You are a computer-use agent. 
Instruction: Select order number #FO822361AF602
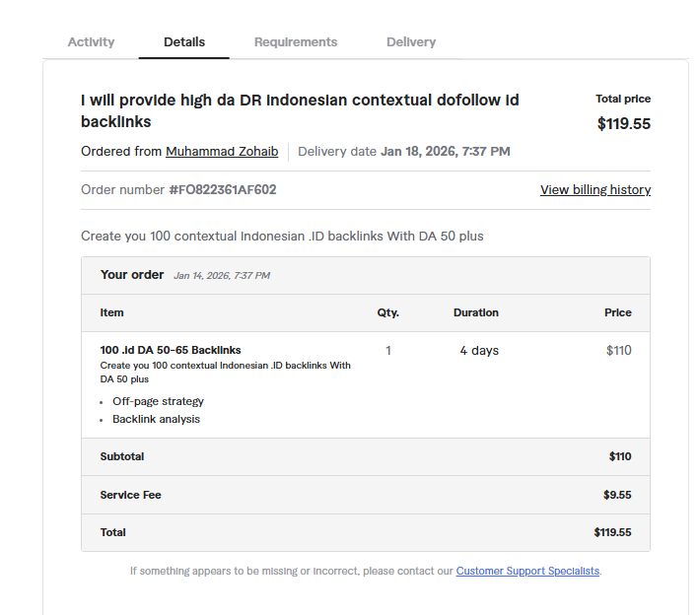(223, 190)
